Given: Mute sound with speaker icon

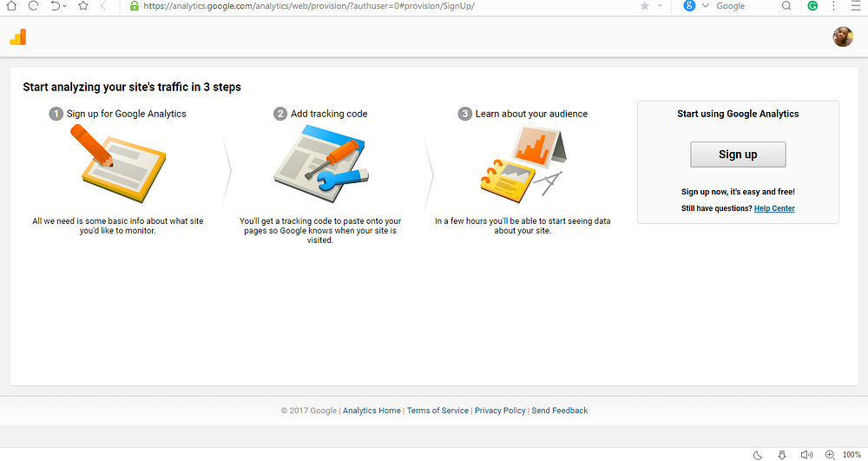Looking at the screenshot, I should tap(806, 455).
